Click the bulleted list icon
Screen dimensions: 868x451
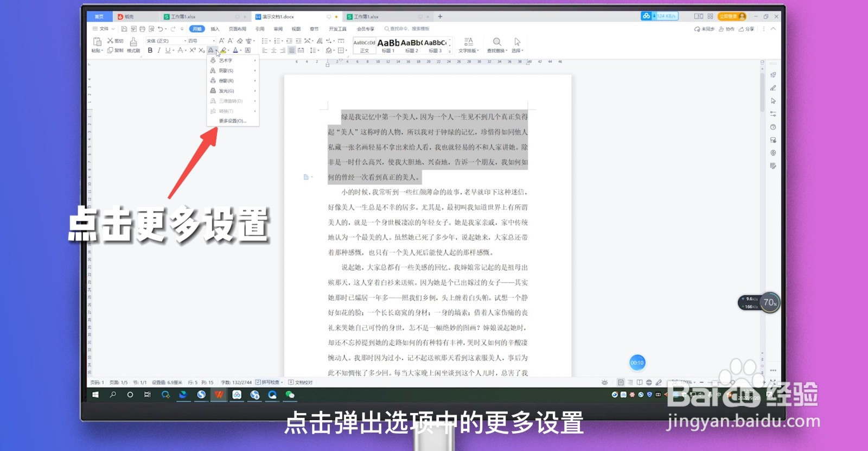[265, 41]
